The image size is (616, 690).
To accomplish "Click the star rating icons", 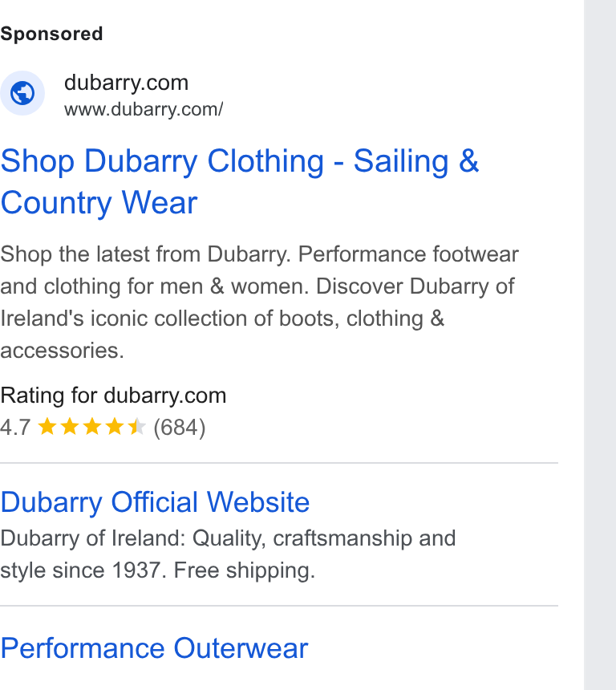I will click(92, 427).
